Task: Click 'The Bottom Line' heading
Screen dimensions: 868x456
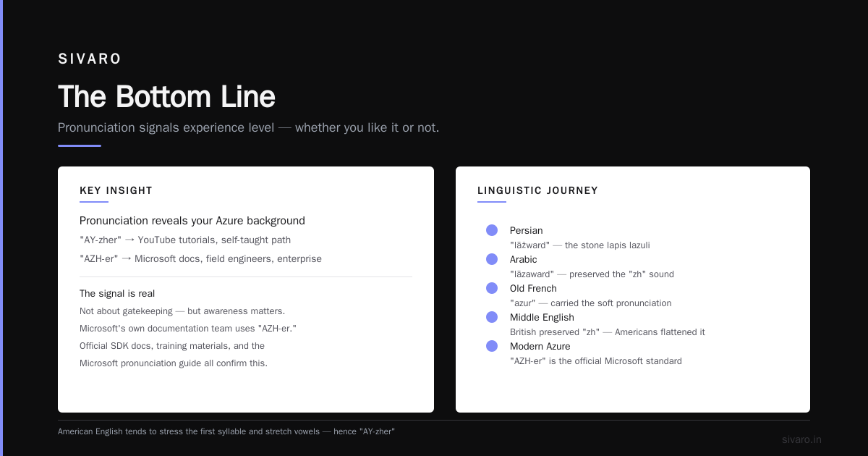Action: tap(166, 96)
